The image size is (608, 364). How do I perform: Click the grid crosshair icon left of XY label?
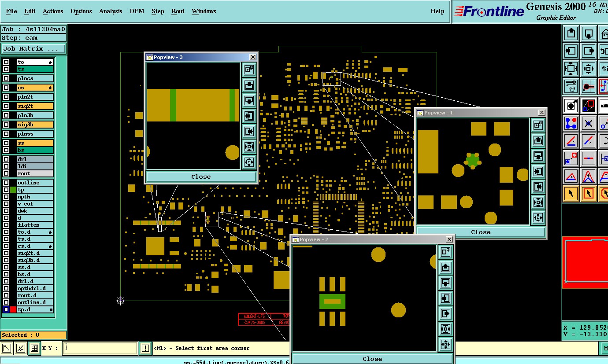pos(34,348)
